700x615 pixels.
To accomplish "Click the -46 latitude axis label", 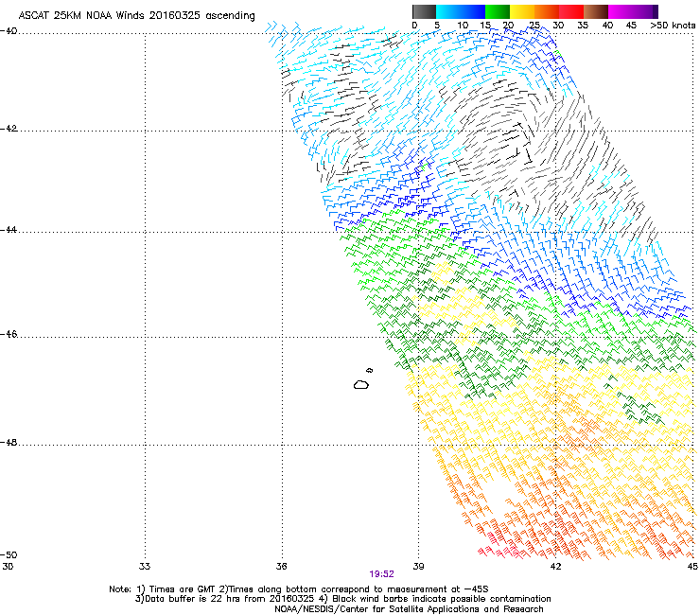I will [x=9, y=334].
